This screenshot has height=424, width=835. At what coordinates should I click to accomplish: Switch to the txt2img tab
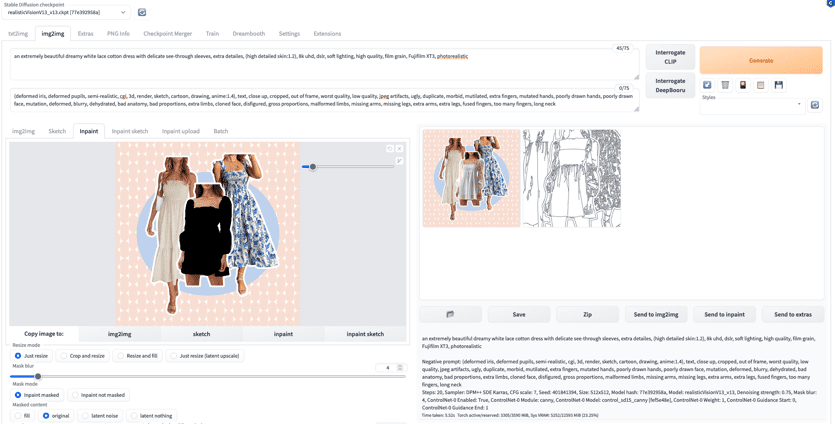click(x=18, y=34)
